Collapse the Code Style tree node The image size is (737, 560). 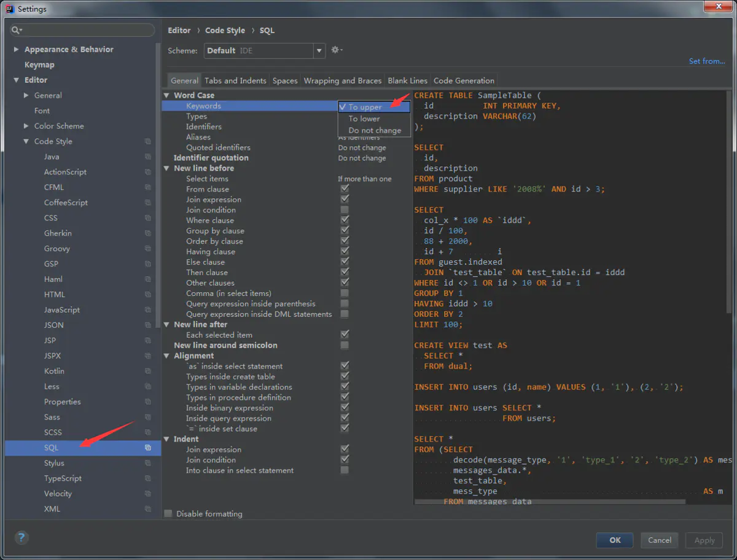pos(26,141)
